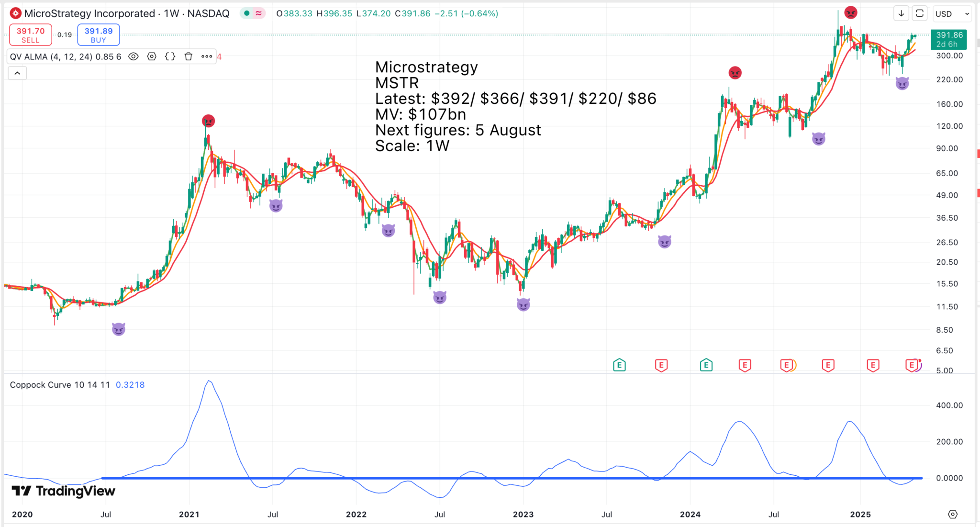Collapse the indicator legend with chevron button
980x527 pixels.
click(x=17, y=73)
